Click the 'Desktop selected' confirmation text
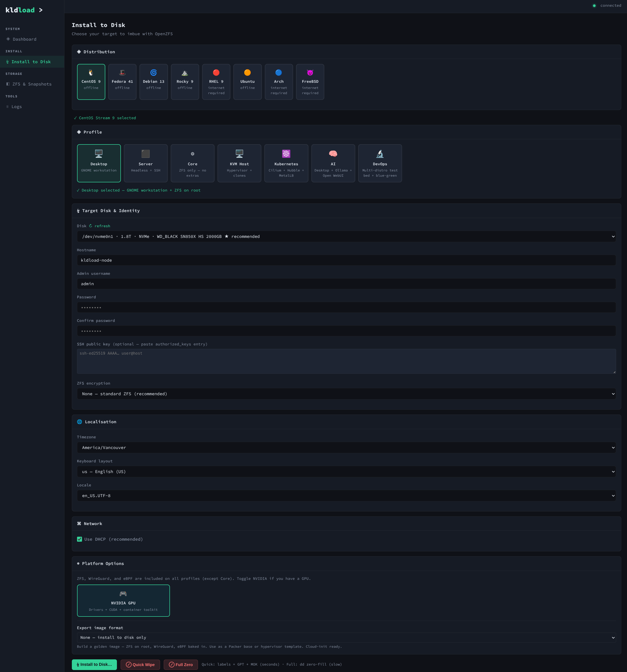The image size is (627, 672). [x=138, y=190]
